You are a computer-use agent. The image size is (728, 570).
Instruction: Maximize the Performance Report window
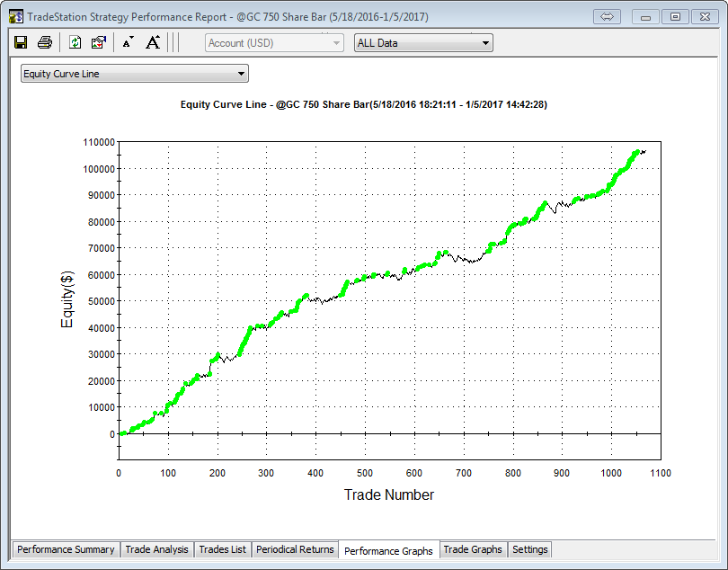675,16
